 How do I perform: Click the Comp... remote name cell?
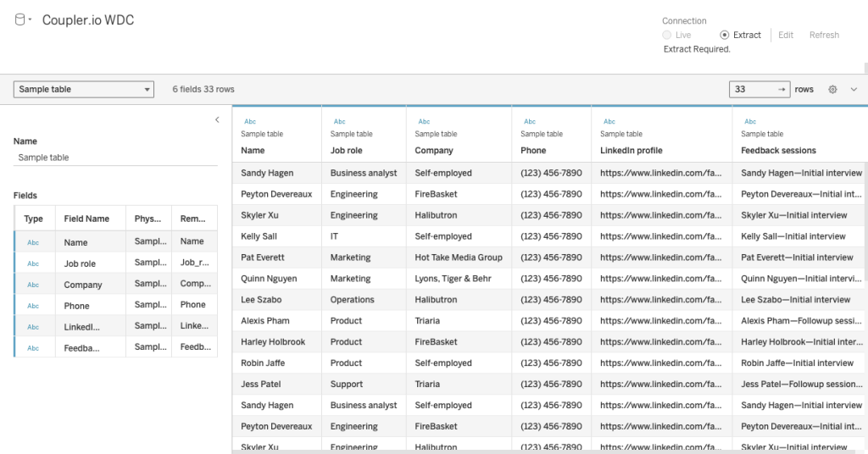(x=196, y=283)
